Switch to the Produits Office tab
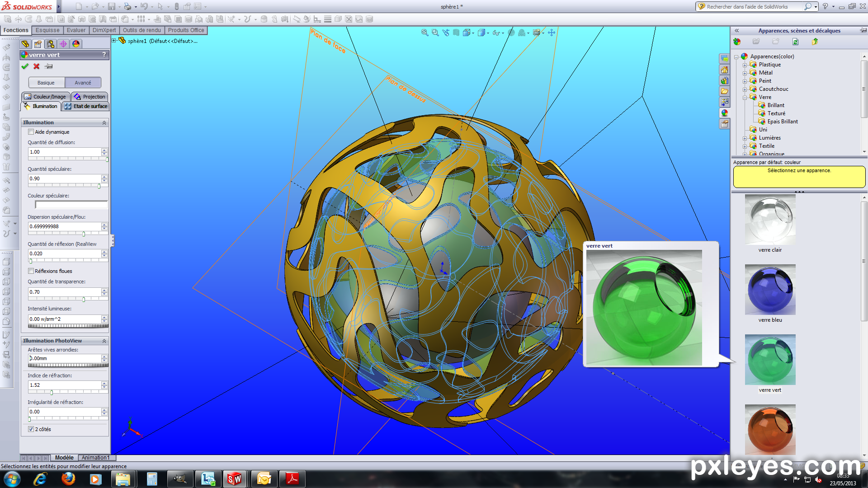868x488 pixels. 186,30
